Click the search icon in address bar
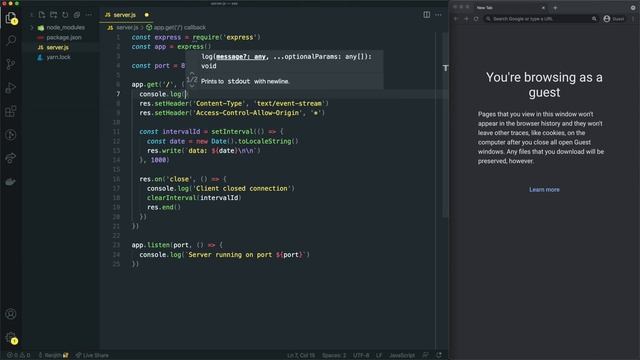This screenshot has height=360, width=640. click(x=594, y=19)
